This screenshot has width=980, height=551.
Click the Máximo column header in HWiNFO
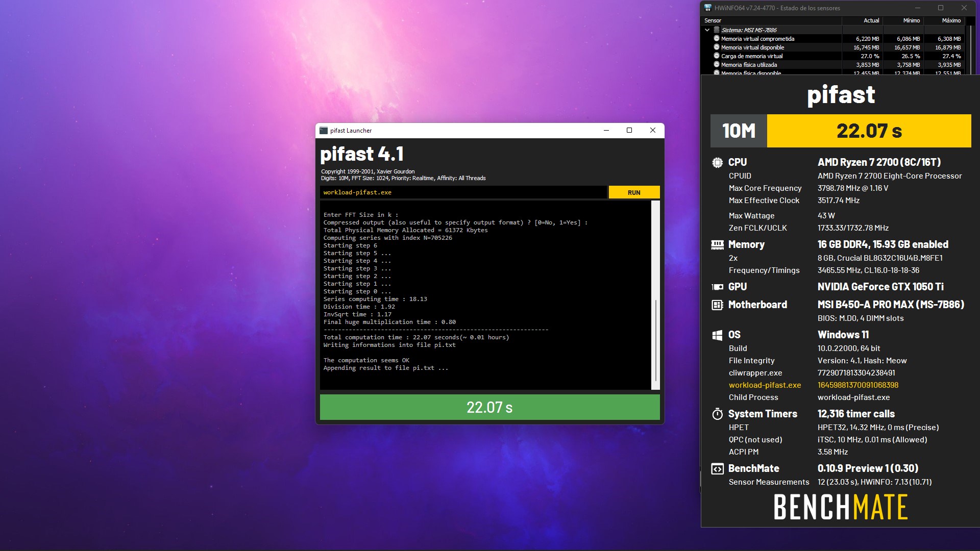point(944,20)
